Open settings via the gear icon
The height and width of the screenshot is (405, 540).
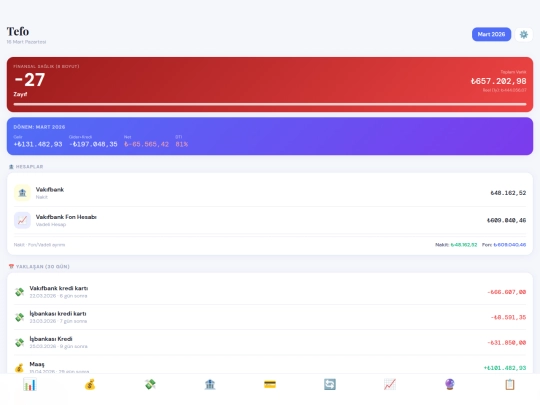[524, 34]
